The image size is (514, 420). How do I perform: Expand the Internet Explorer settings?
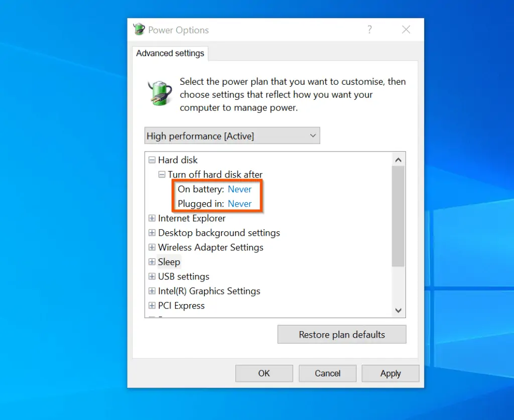coord(152,218)
